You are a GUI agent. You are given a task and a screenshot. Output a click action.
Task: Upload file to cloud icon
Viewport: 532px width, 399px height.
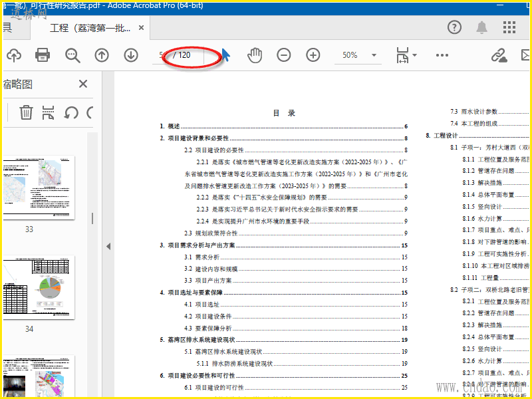coord(14,55)
